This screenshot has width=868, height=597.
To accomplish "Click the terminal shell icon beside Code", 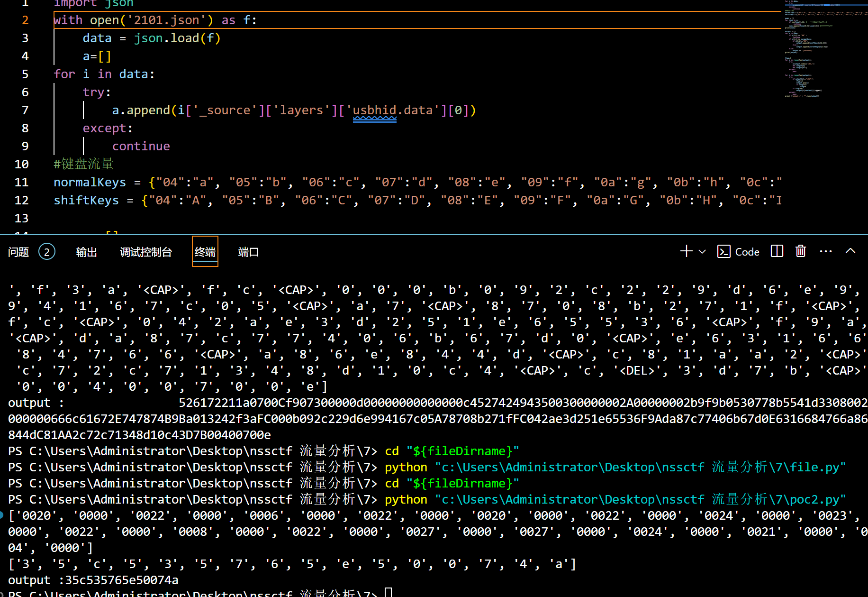I will tap(723, 251).
